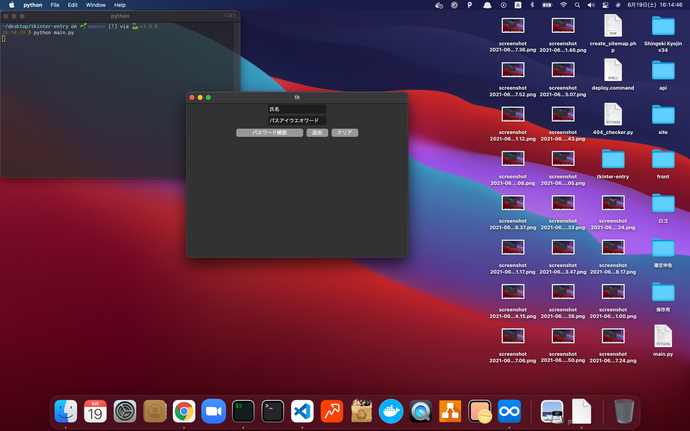690x431 pixels.
Task: Click the Wi-Fi menu bar icon
Action: 563,5
